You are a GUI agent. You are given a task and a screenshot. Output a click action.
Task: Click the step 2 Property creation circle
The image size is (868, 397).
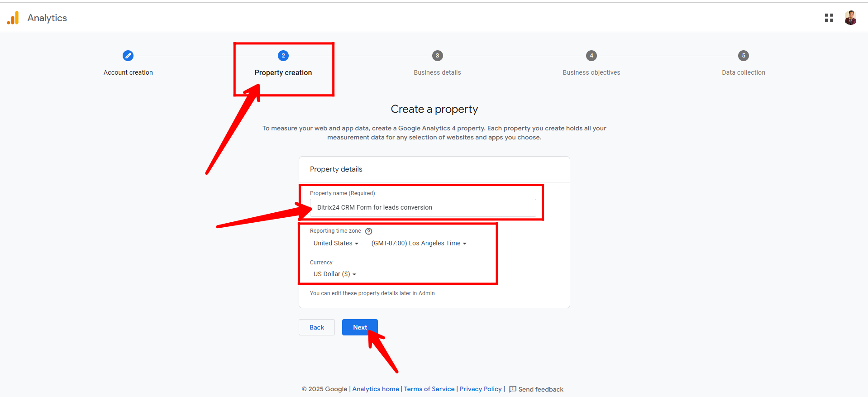pyautogui.click(x=283, y=56)
